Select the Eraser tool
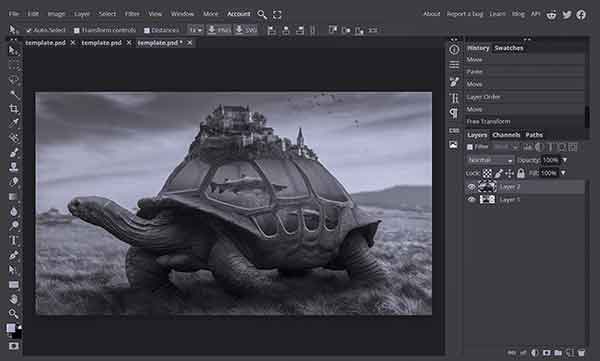This screenshot has height=361, width=600. click(14, 182)
